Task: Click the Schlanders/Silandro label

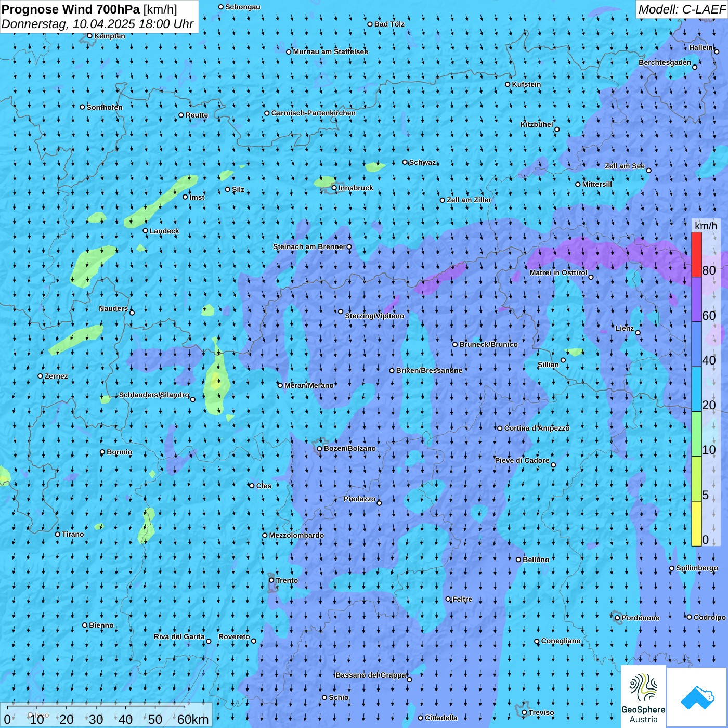Action: click(154, 395)
